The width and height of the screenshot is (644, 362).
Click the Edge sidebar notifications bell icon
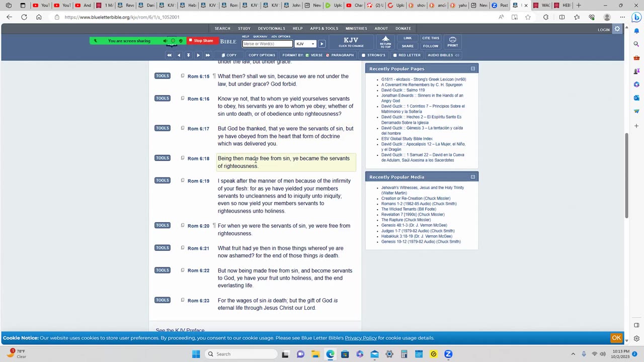(636, 31)
